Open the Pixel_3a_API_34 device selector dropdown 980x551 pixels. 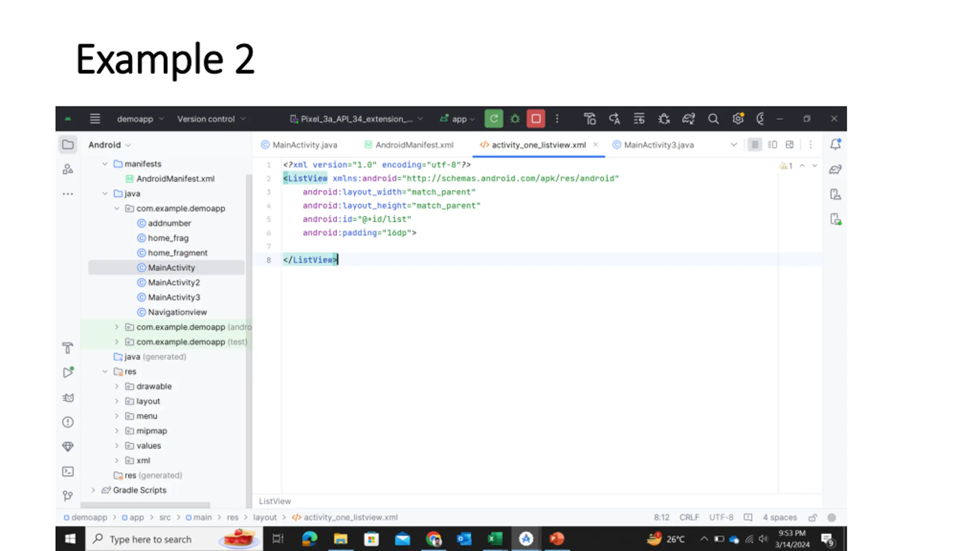tap(356, 119)
